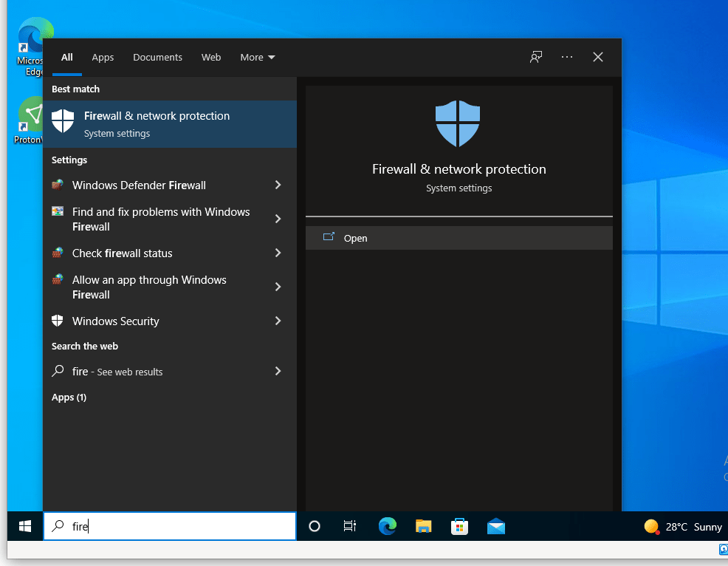
Task: Open File Explorer from the taskbar
Action: click(x=423, y=526)
